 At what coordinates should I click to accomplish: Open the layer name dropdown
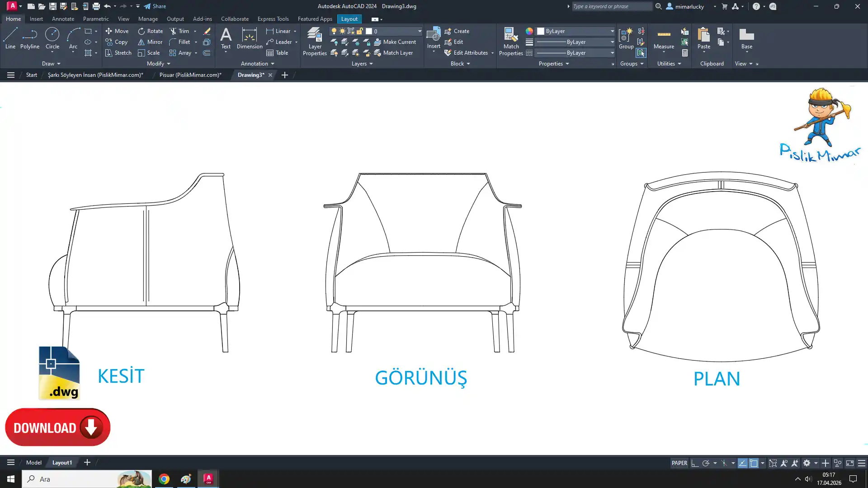click(419, 31)
